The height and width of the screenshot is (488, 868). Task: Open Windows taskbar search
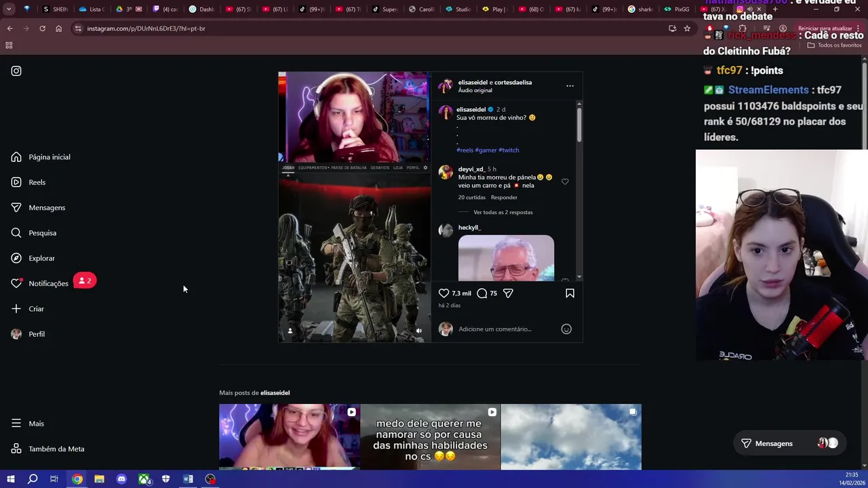[33, 479]
